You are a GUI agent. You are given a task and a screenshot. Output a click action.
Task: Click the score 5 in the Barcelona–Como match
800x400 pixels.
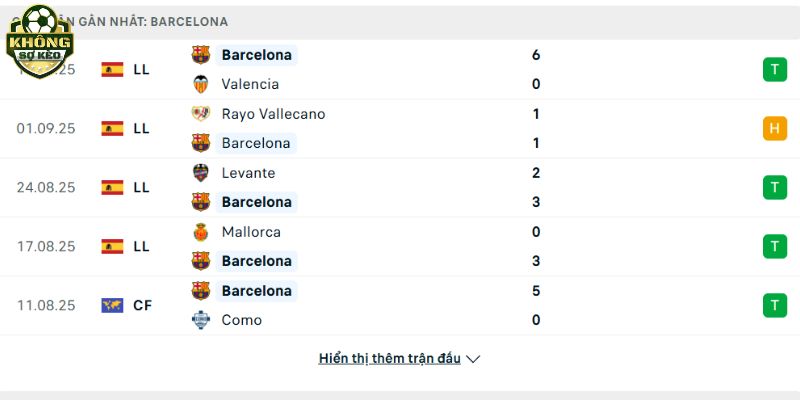click(536, 291)
